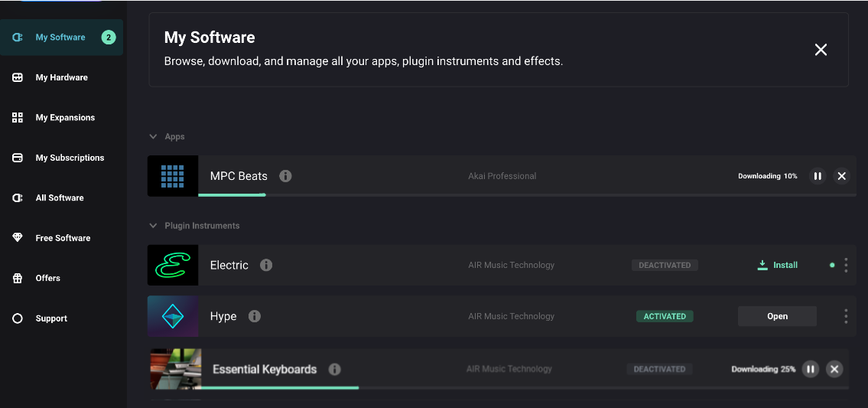The width and height of the screenshot is (868, 408).
Task: Click the My Subscriptions card icon
Action: point(17,158)
